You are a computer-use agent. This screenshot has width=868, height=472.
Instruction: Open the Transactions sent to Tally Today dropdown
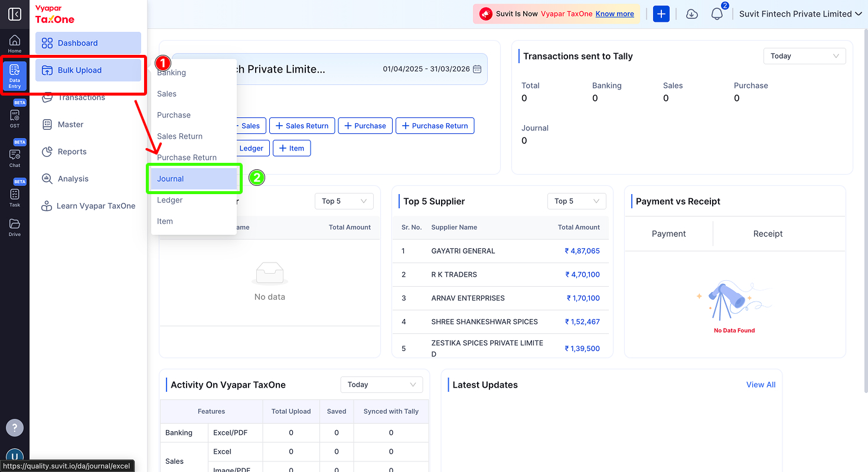(804, 56)
